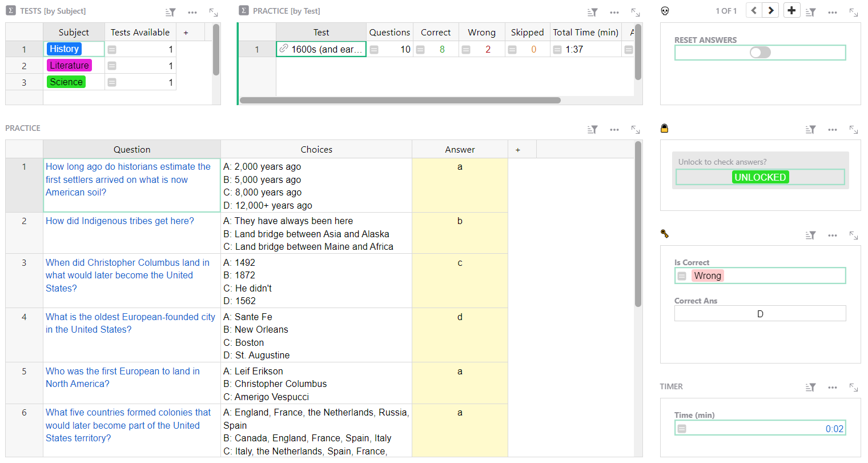Open sort and filter for the lower PRACTICE table
Viewport: 868px width, 463px height.
pos(592,130)
